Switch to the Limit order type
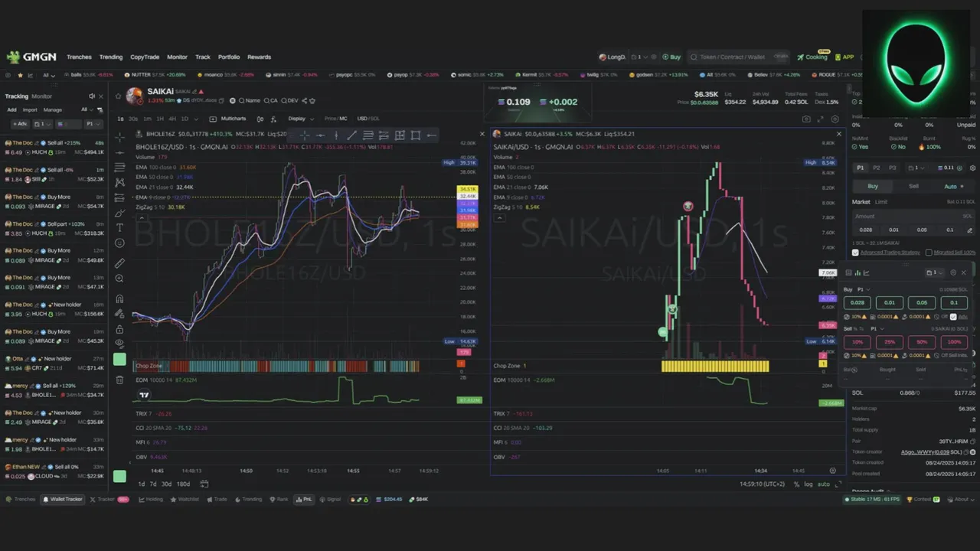The height and width of the screenshot is (551, 980). pos(880,202)
